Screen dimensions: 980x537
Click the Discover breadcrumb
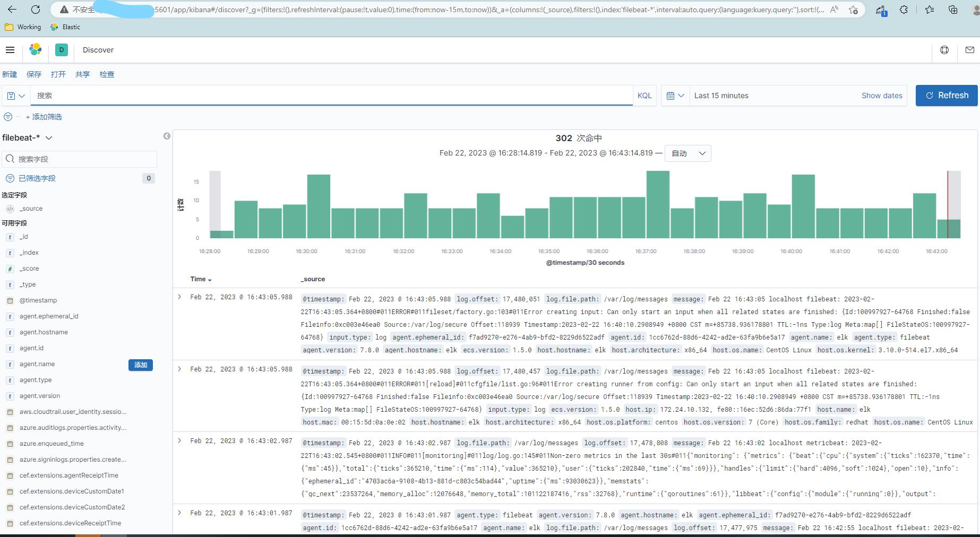pos(98,50)
